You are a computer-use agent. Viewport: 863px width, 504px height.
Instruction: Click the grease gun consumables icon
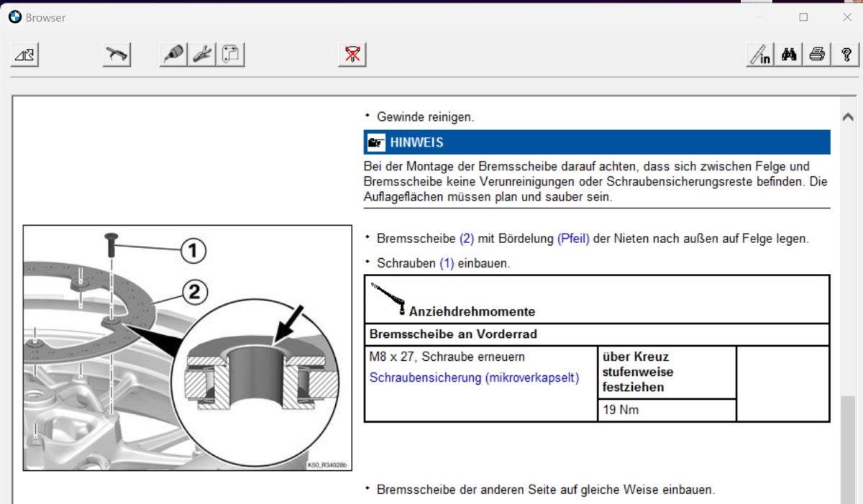click(173, 55)
